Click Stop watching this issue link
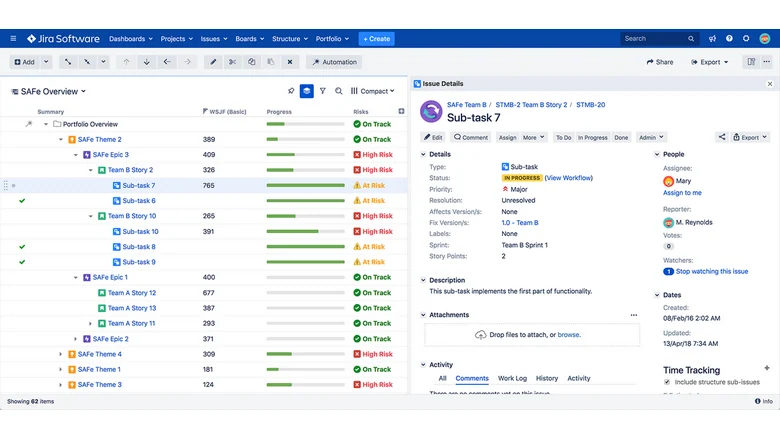 tap(712, 271)
